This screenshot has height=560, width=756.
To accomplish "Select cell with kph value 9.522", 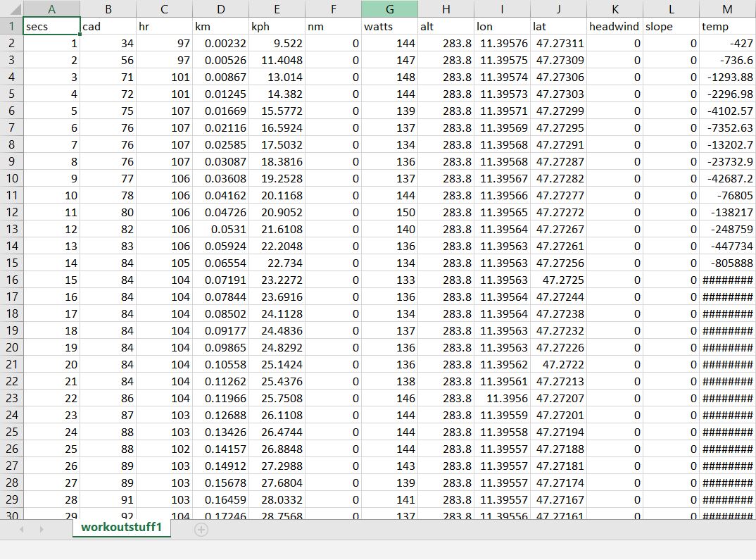I will [277, 43].
